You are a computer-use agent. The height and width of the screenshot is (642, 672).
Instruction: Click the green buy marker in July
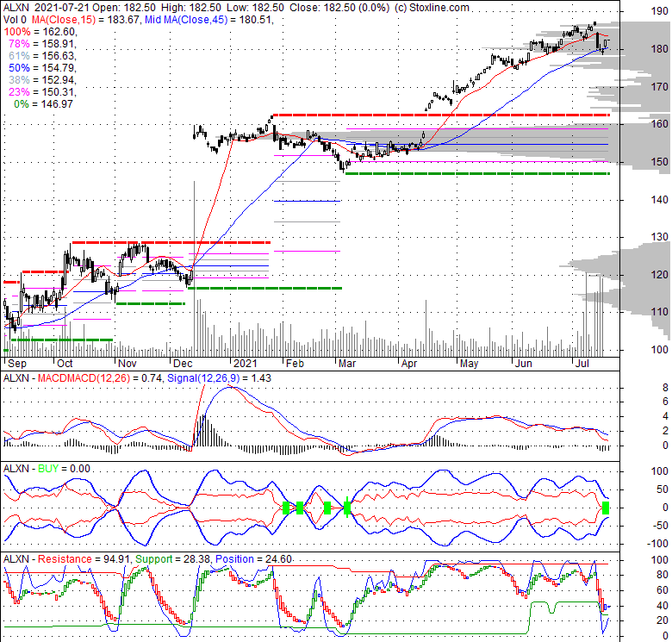606,508
